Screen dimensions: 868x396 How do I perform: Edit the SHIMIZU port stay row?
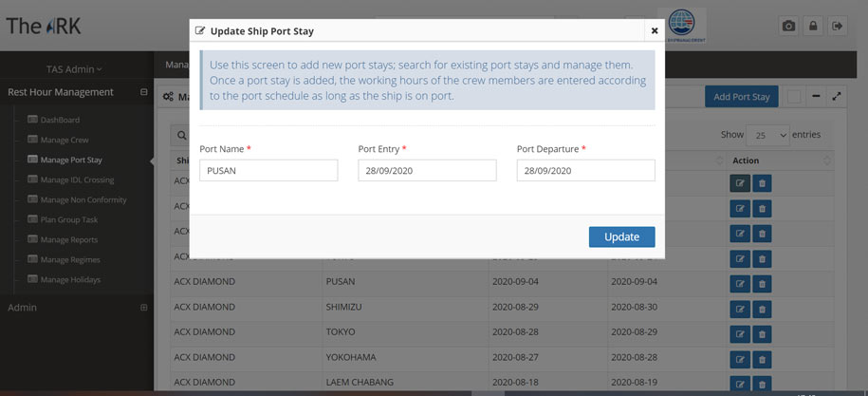[x=740, y=309]
